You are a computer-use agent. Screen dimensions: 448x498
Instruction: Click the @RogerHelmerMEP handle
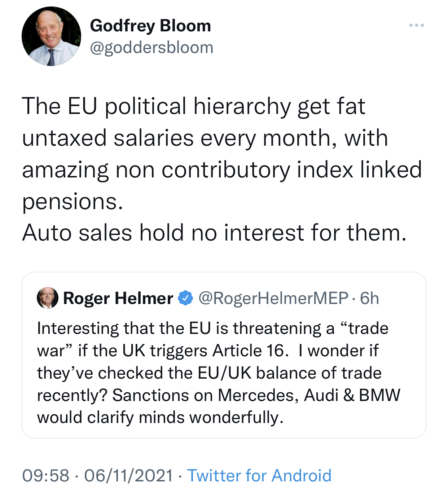273,298
